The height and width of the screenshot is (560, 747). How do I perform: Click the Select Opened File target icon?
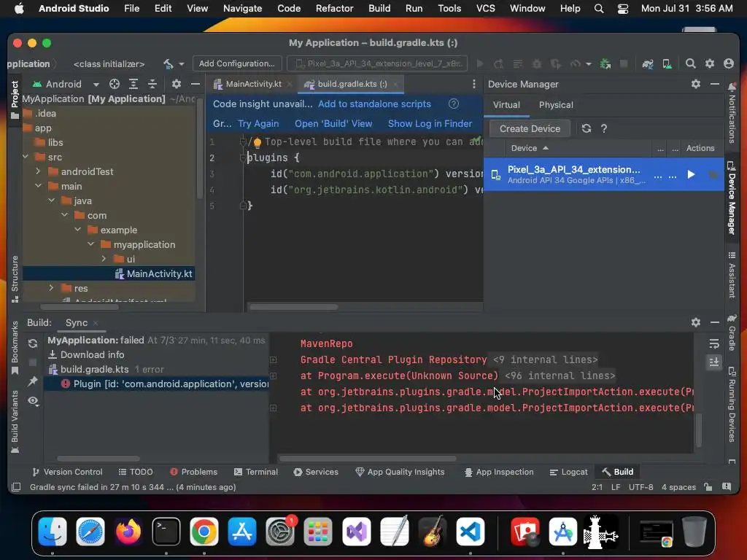pos(115,85)
